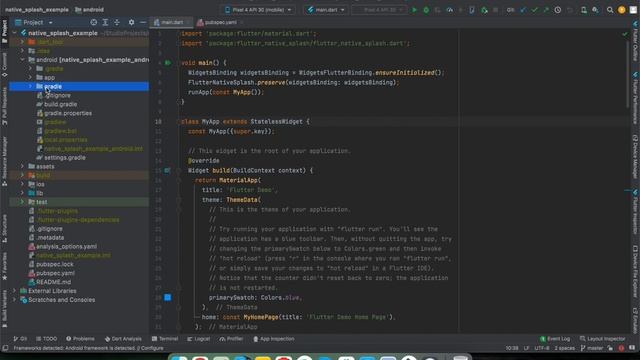Click the run gutter arrow beside main()
Viewport: 640px width, 360px height.
tap(168, 63)
